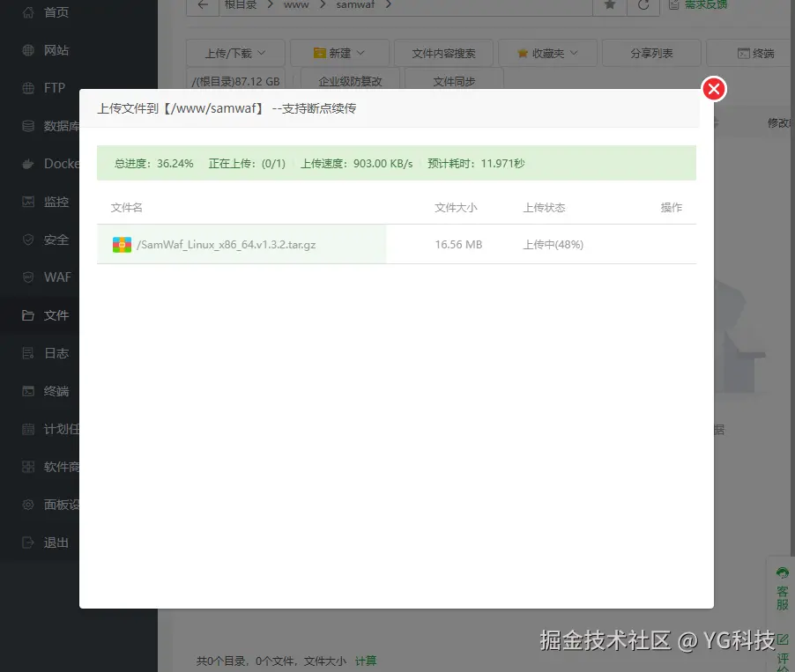
Task: Click the www breadcrumb in path
Action: pyautogui.click(x=296, y=4)
